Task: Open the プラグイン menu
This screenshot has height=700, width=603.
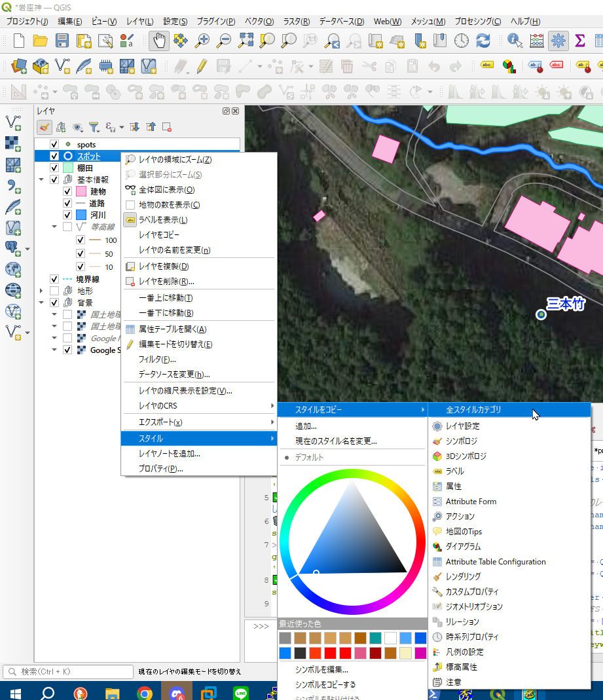Action: [216, 22]
